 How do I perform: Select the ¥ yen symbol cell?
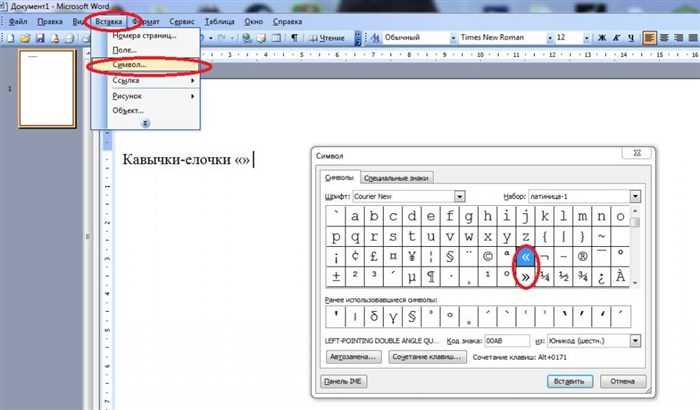(x=412, y=257)
